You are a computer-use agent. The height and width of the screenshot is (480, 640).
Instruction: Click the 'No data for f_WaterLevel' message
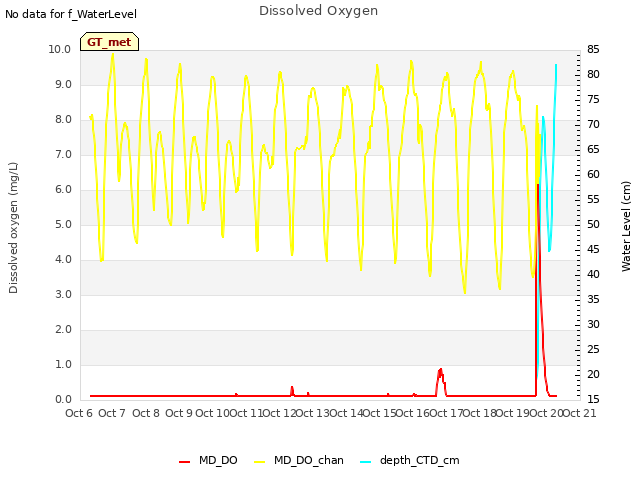[x=71, y=14]
